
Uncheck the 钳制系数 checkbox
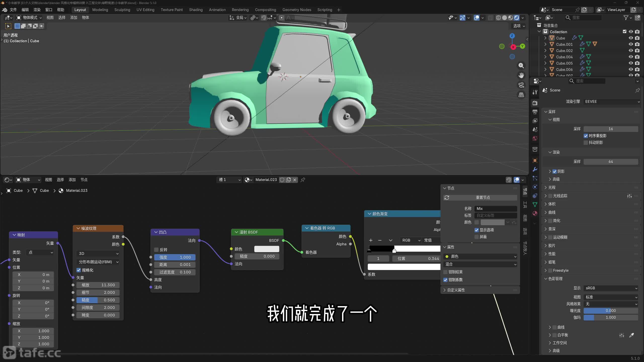(446, 280)
